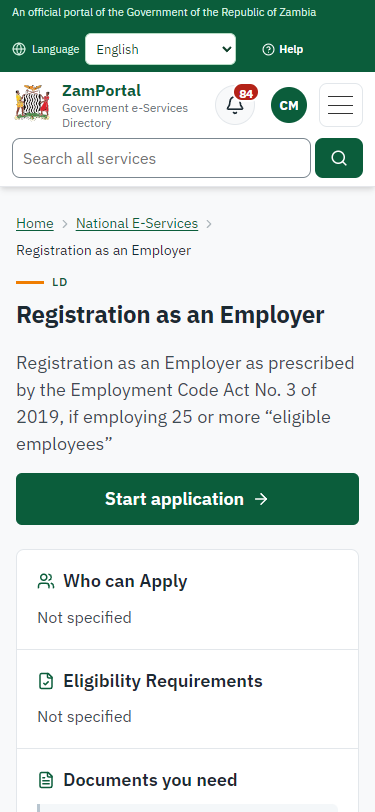Open notifications bell with 84 badge
Image resolution: width=375 pixels, height=812 pixels.
[235, 105]
